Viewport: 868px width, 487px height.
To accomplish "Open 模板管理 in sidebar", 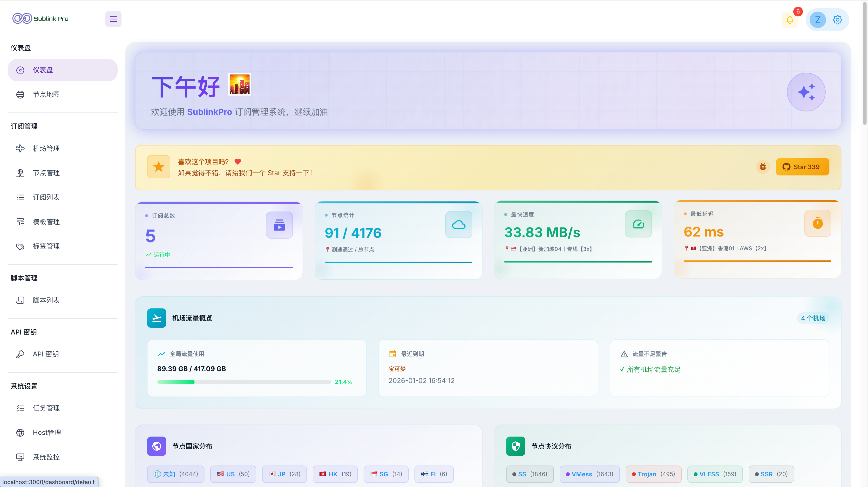I will click(x=63, y=222).
